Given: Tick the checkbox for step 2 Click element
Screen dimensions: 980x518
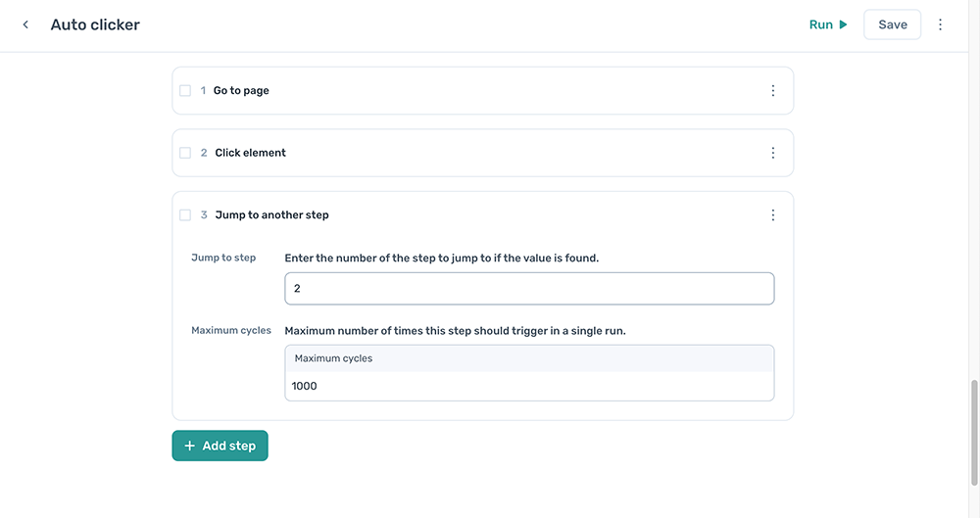Looking at the screenshot, I should click(x=185, y=153).
